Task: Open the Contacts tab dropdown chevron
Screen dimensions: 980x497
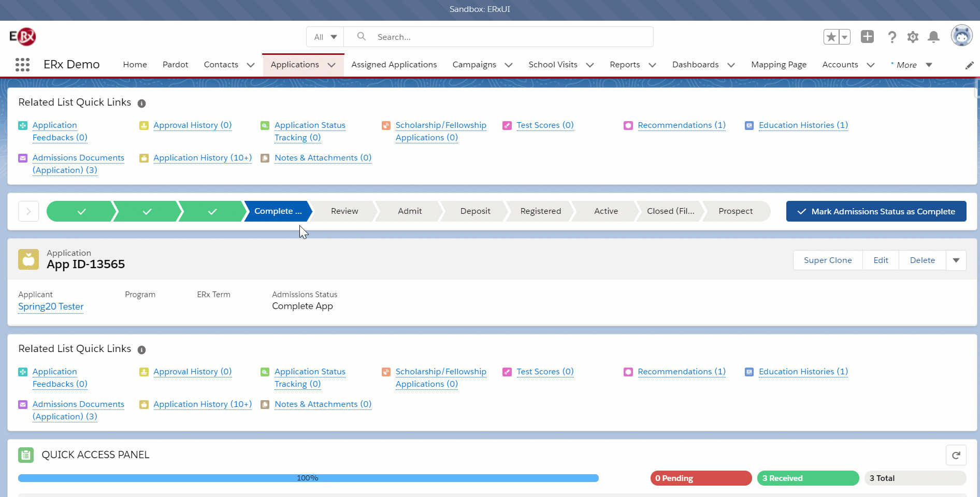Action: [x=251, y=65]
